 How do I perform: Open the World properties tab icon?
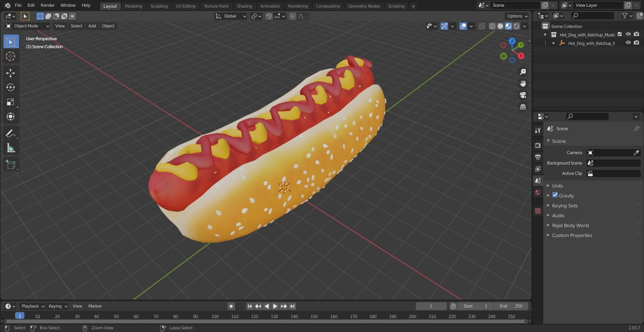point(538,193)
